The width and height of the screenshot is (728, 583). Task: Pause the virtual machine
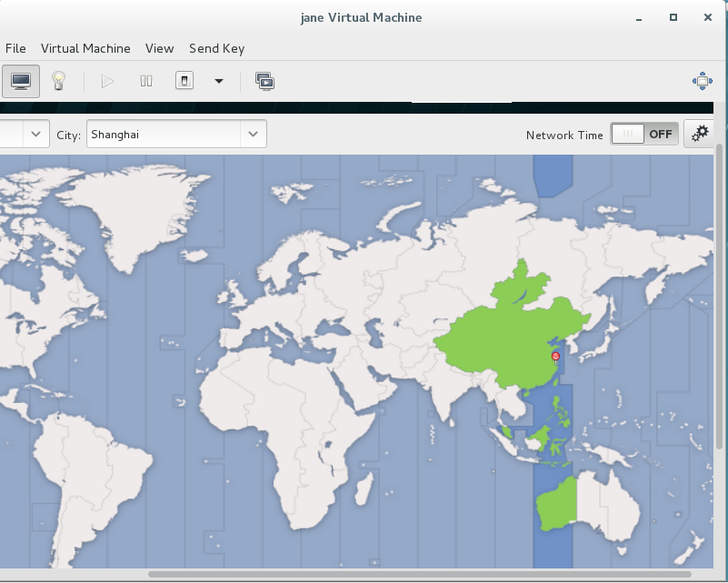pos(146,81)
